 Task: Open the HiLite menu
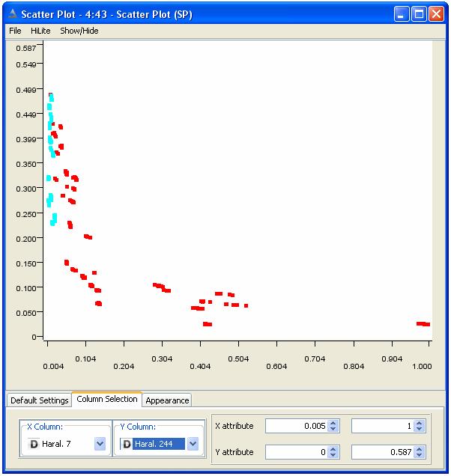[40, 31]
